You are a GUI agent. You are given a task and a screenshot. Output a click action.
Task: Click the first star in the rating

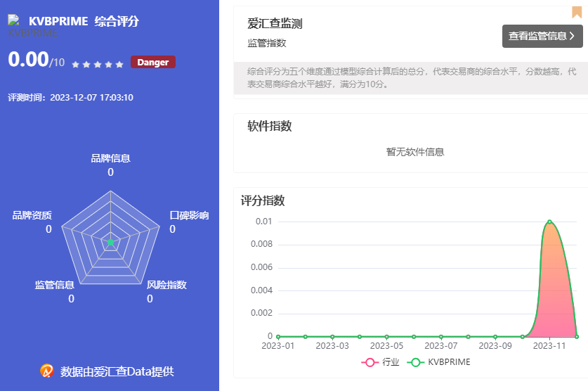coord(75,65)
